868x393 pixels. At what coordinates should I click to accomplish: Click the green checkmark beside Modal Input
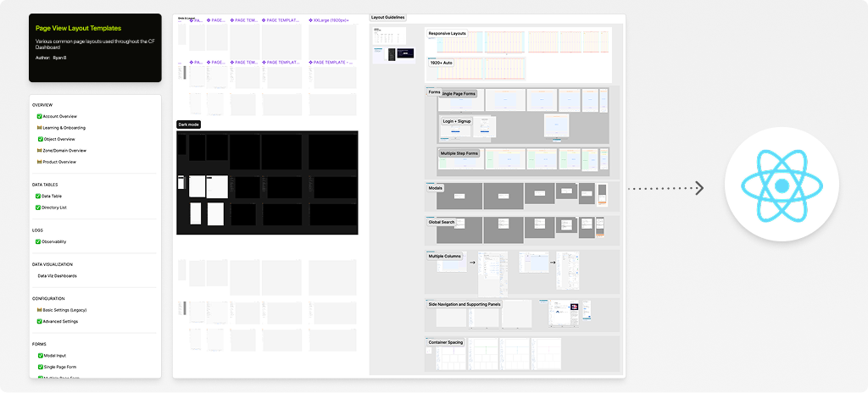[x=40, y=356]
